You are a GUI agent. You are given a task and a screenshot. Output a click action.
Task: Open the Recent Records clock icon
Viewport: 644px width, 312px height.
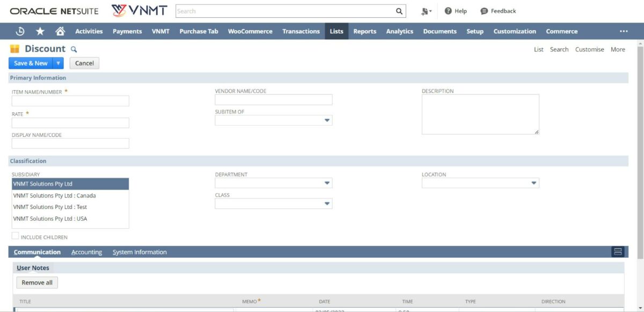20,31
